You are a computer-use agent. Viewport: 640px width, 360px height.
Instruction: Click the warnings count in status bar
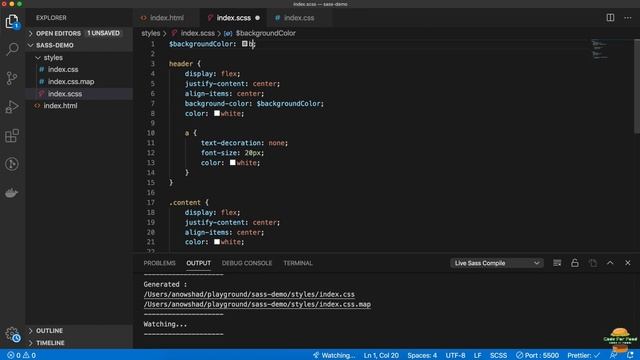29,356
